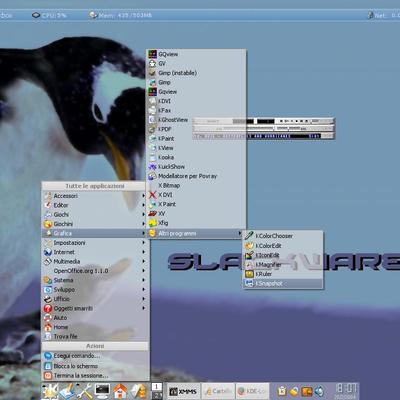The image size is (400, 400).
Task: Choose Termina la sessione... action
Action: pyautogui.click(x=95, y=375)
